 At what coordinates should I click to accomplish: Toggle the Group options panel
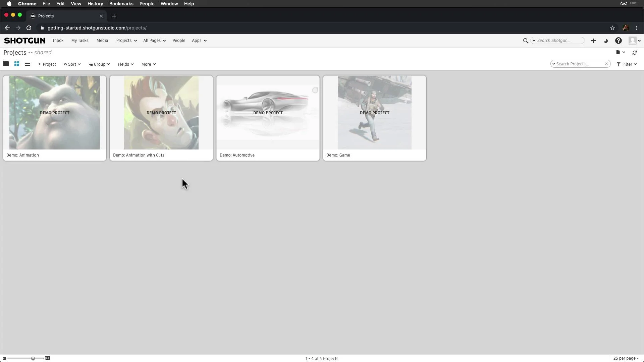pos(99,64)
